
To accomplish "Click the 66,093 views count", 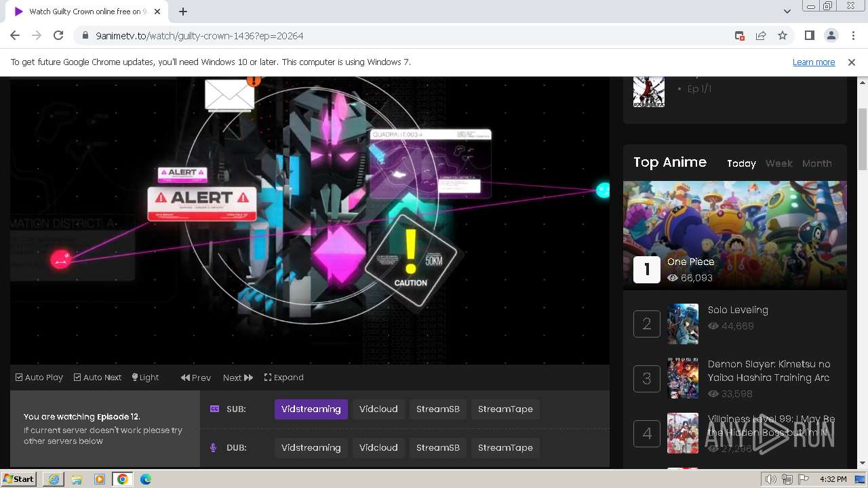I will coord(696,278).
